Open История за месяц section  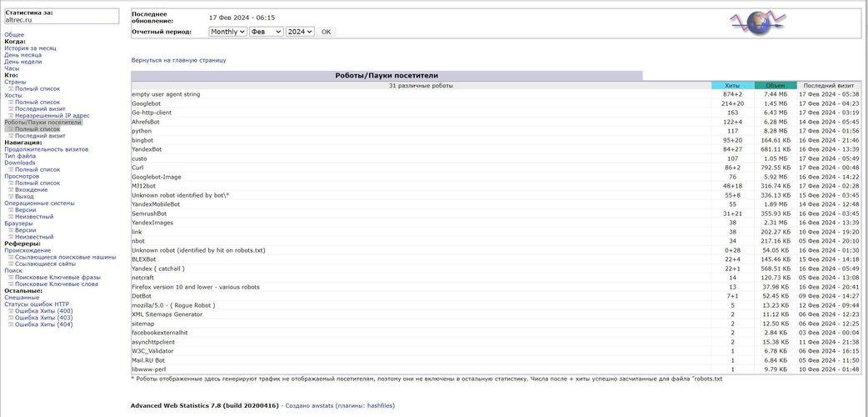click(30, 48)
